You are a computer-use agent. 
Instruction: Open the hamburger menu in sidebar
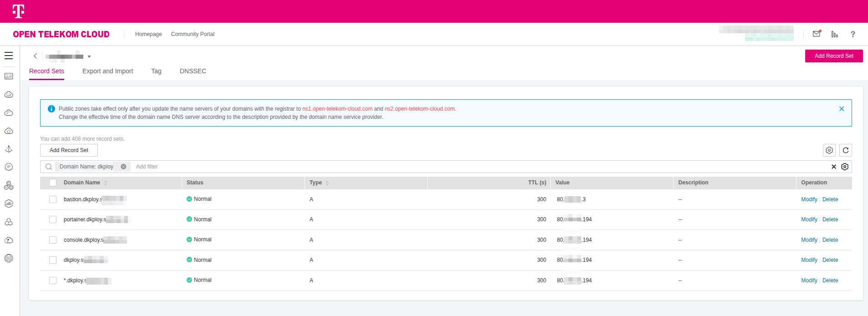[9, 56]
